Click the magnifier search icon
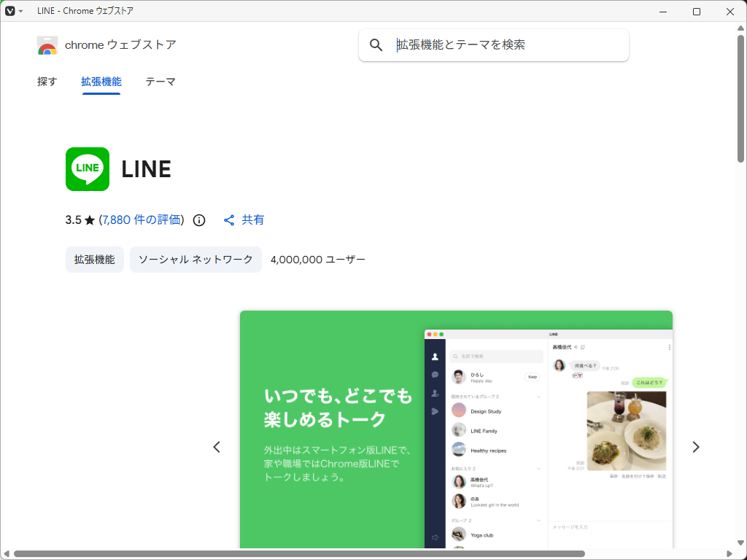 pyautogui.click(x=376, y=45)
